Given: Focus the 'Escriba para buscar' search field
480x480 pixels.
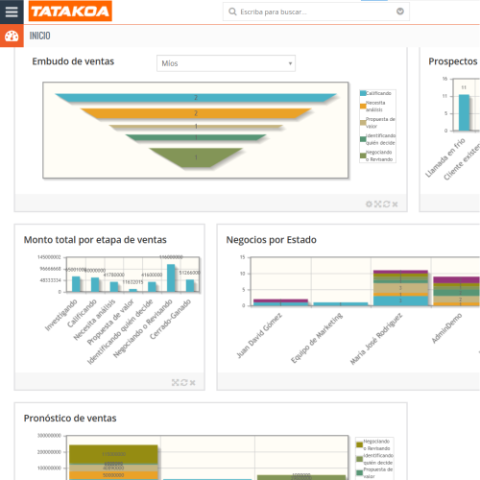Looking at the screenshot, I should click(x=316, y=12).
